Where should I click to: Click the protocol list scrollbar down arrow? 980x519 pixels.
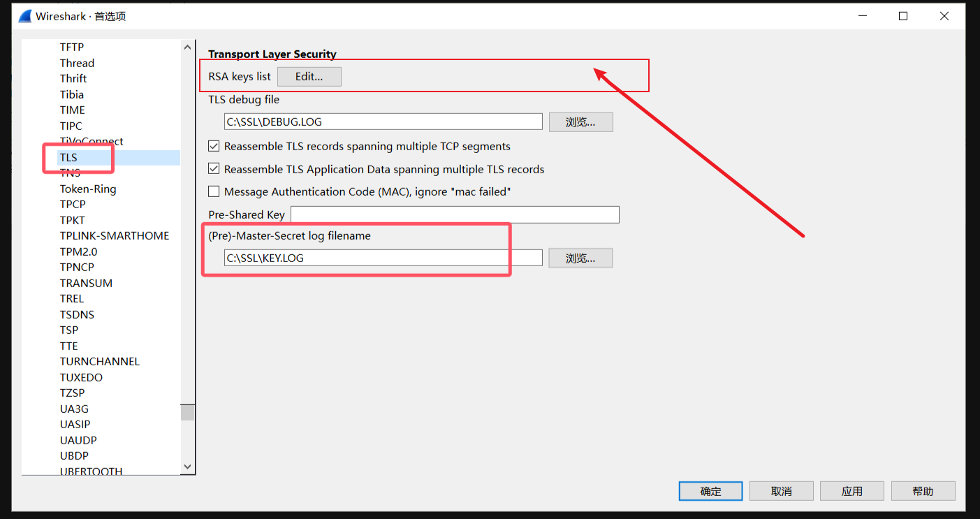click(x=187, y=467)
